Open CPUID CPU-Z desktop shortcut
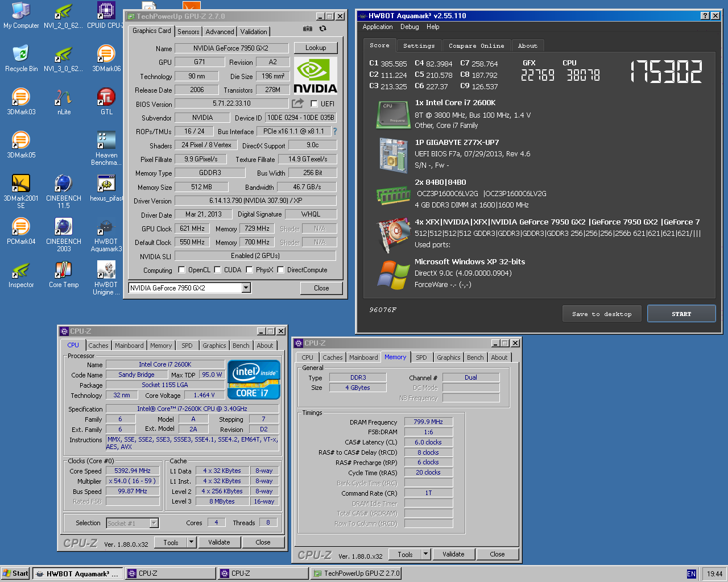Viewport: 728px width, 582px height. tap(106, 16)
